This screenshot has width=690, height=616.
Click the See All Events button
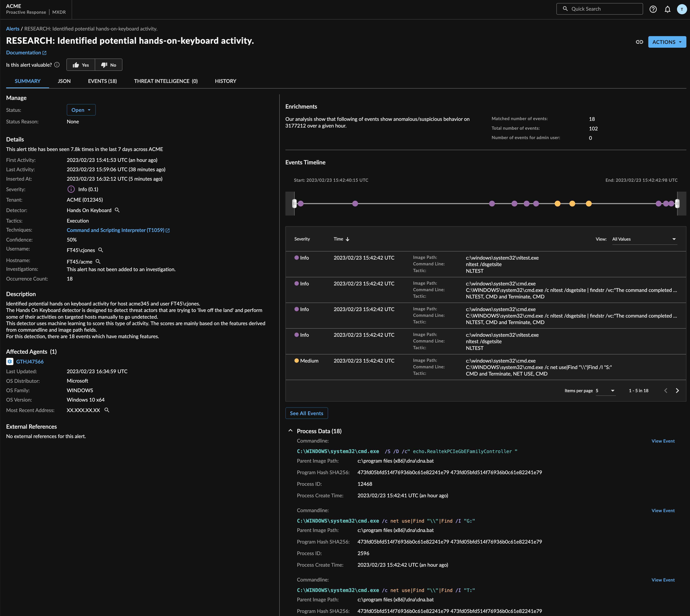[306, 413]
